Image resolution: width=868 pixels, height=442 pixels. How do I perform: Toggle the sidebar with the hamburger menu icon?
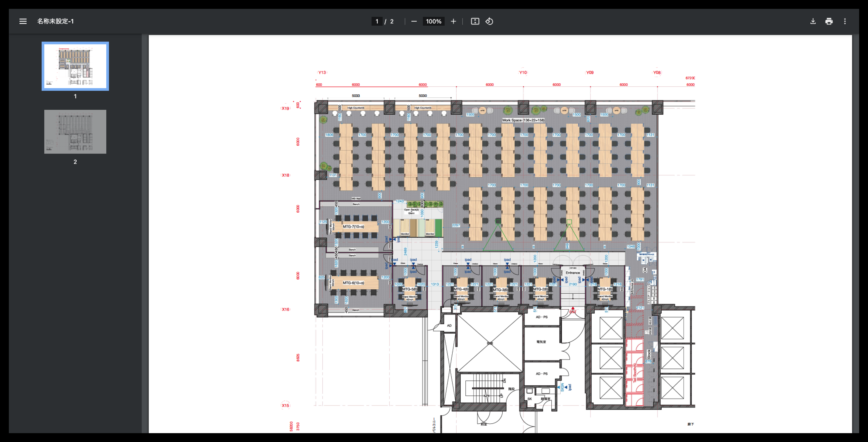[23, 21]
